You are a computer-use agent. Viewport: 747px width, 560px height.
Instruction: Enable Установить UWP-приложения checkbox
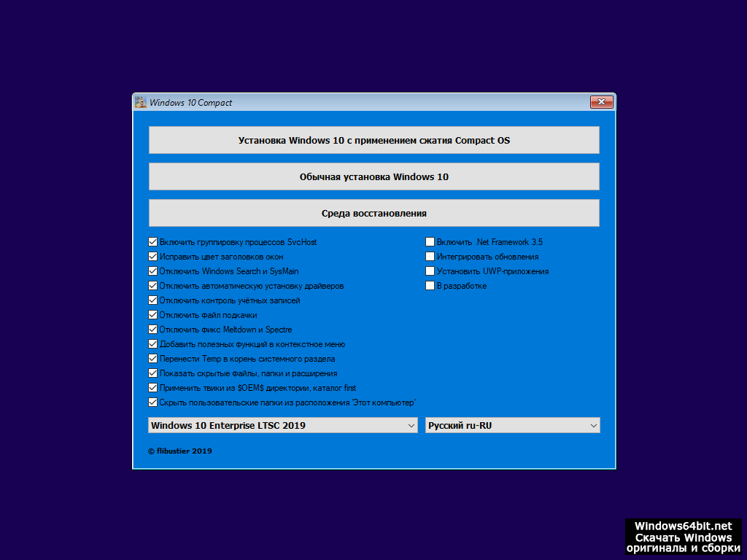point(430,271)
